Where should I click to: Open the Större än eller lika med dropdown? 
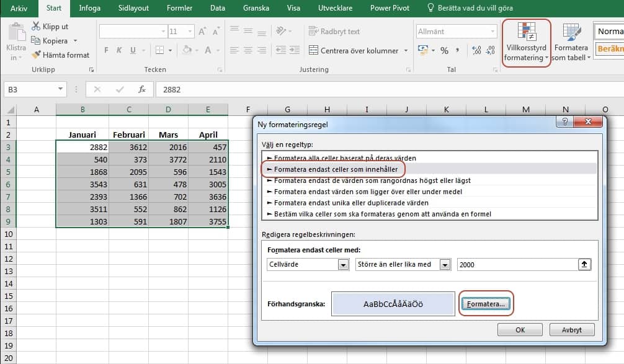point(444,265)
